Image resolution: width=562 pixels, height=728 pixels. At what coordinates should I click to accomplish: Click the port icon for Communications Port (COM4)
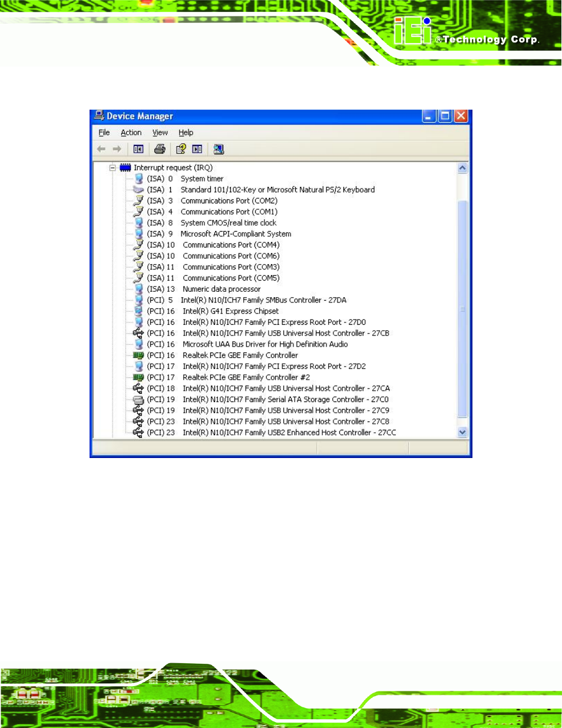tap(138, 245)
